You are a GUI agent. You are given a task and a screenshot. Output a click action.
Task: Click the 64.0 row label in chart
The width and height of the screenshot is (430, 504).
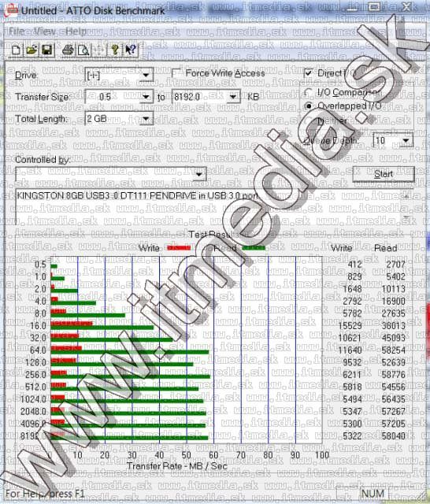(38, 350)
